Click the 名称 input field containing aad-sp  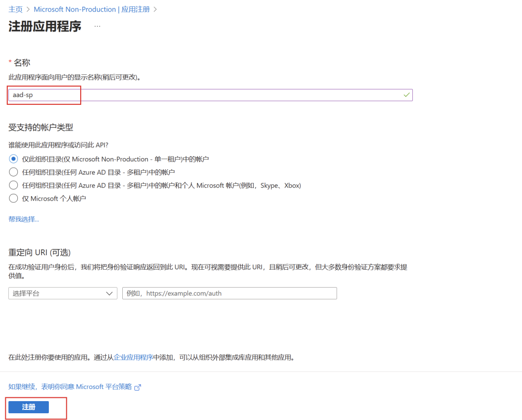(210, 95)
